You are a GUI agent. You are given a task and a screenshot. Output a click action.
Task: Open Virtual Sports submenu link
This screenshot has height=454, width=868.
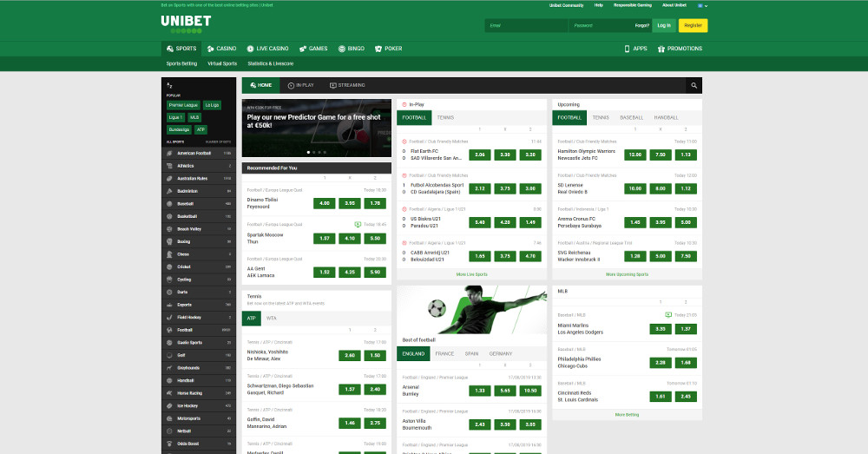click(x=222, y=63)
